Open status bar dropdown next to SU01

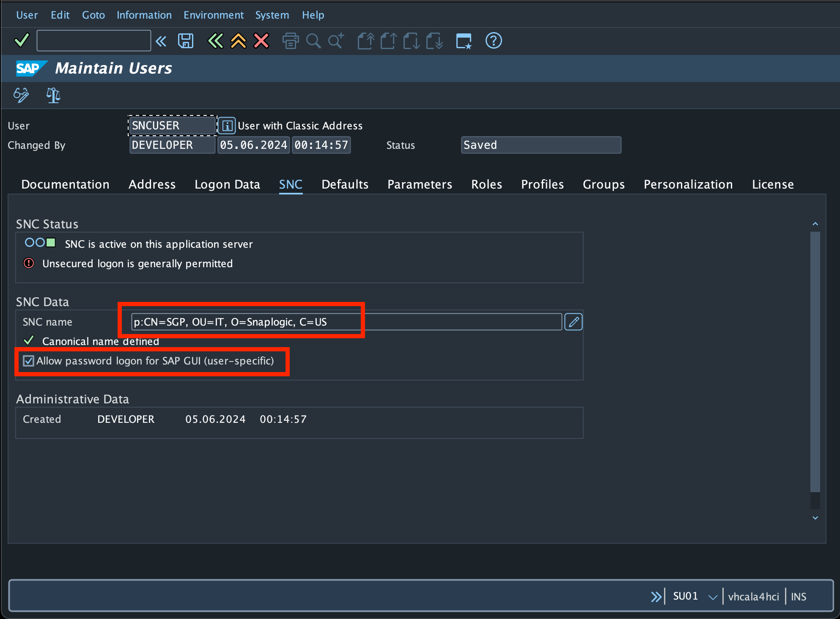(x=712, y=597)
